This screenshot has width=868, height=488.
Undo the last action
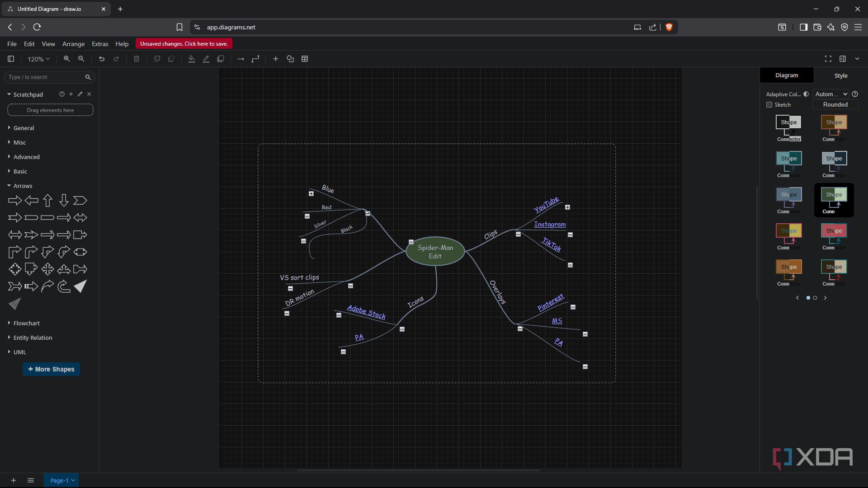102,59
